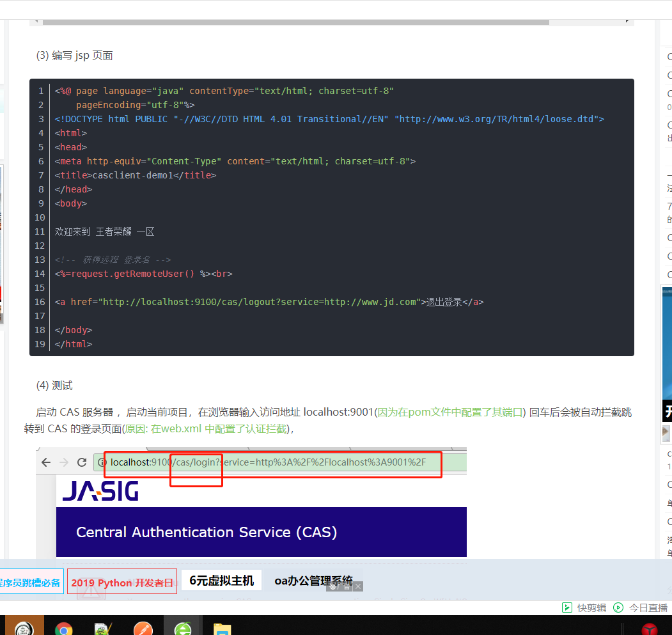The height and width of the screenshot is (635, 672).
Task: Close the ad banner with the X button
Action: (358, 586)
